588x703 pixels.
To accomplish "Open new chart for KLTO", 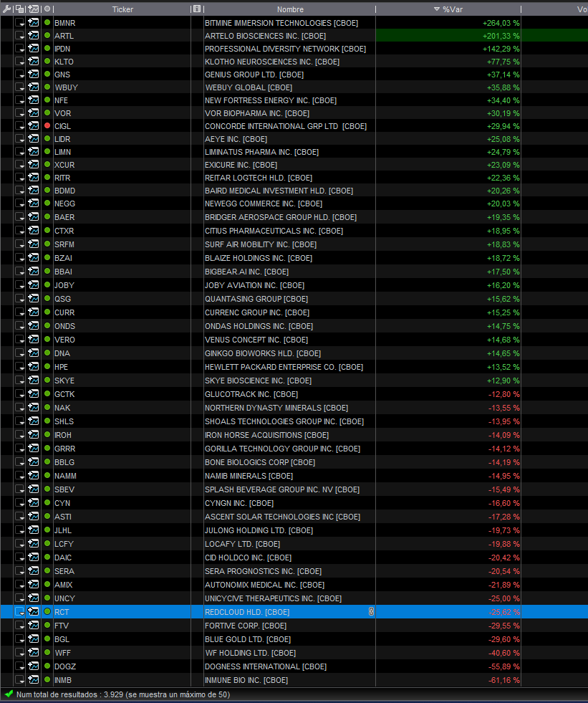I will pos(34,62).
